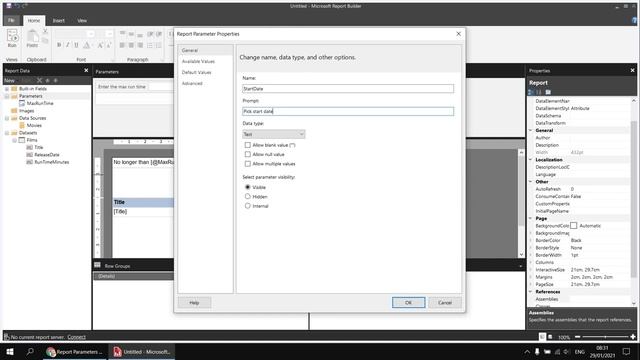
Task: Collapse the Datasets tree node
Action: coord(7,133)
